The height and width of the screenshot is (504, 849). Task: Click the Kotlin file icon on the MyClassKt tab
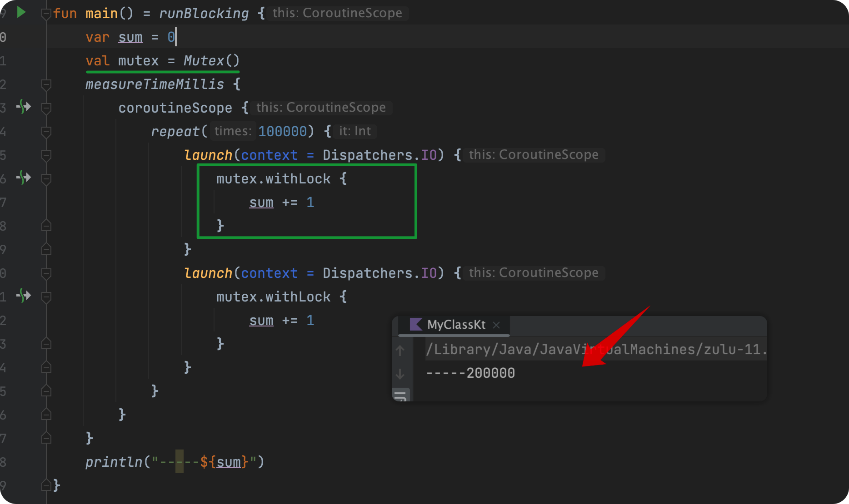click(416, 324)
